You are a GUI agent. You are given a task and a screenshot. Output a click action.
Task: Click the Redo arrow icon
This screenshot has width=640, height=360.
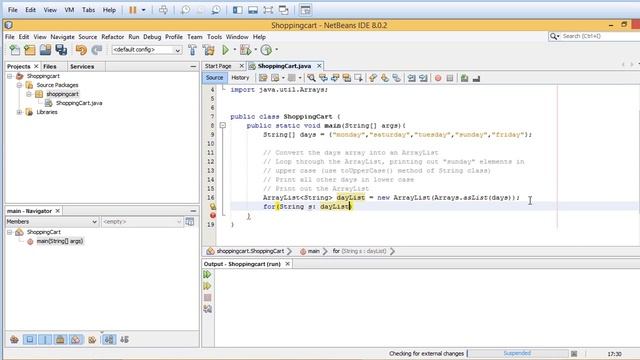(97, 50)
